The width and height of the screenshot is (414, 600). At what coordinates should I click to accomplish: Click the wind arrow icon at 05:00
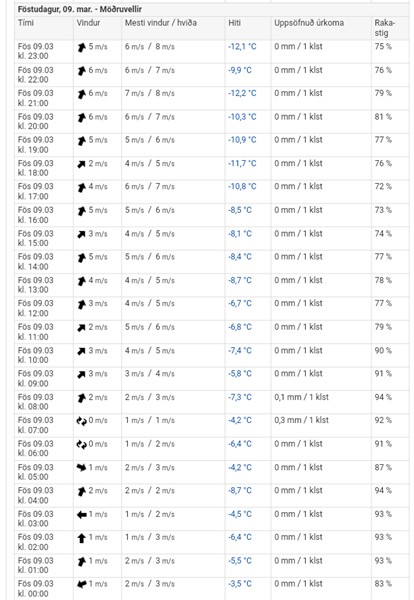pyautogui.click(x=81, y=468)
